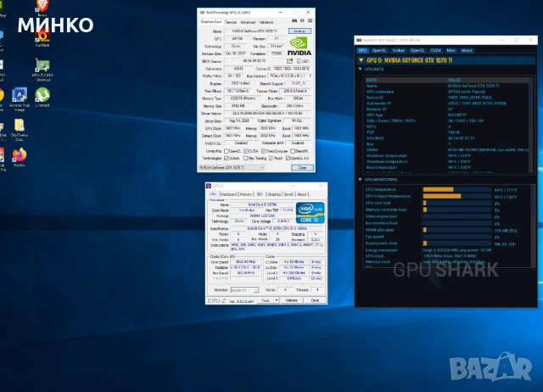Click the GPU-Z Name field showing GeForce GTX 1070 Ti

255,31
